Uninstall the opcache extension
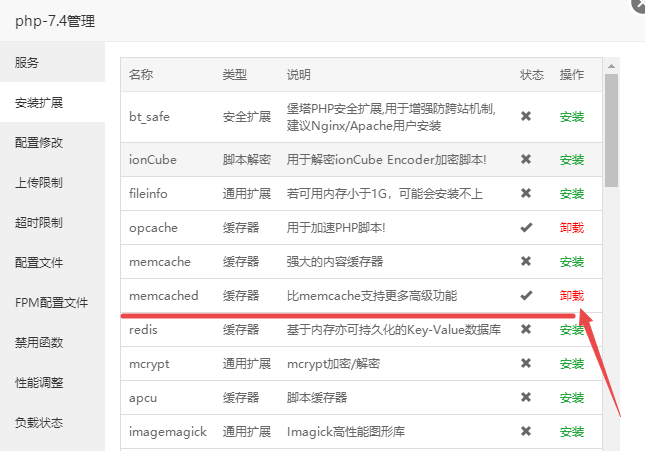This screenshot has width=645, height=451. click(x=572, y=228)
